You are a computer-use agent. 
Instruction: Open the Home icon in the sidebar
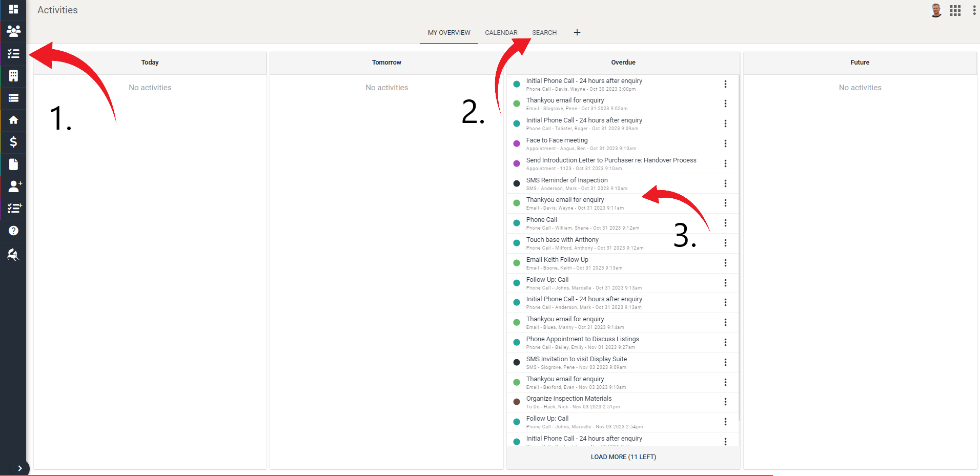point(13,120)
